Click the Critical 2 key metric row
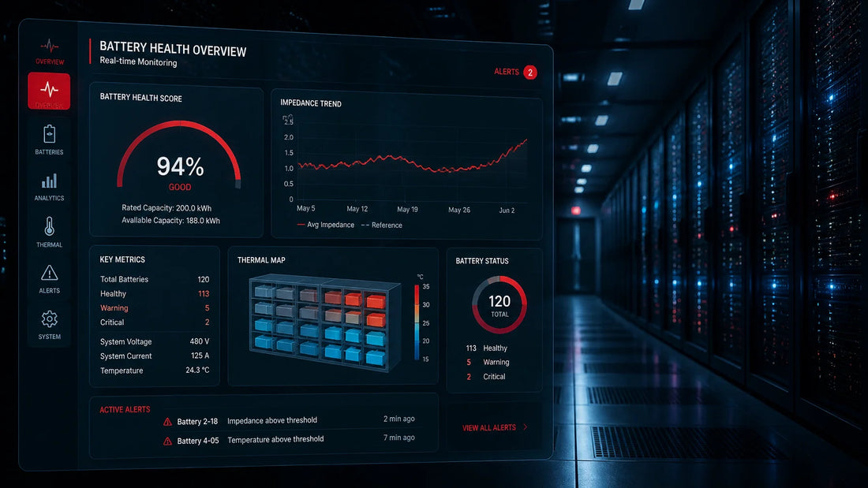Viewport: 868px width, 488px height. [155, 322]
